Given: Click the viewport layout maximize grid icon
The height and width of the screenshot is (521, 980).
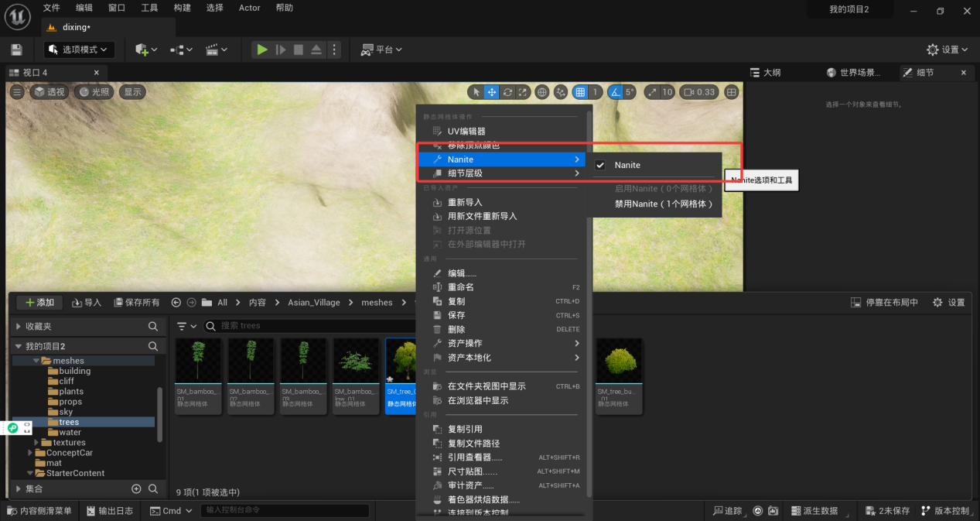Looking at the screenshot, I should 732,92.
